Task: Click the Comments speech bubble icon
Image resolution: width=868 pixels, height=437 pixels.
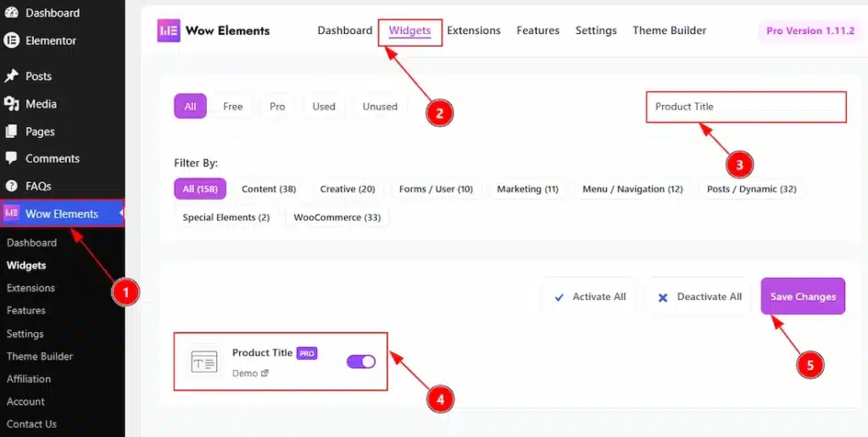Action: 11,158
